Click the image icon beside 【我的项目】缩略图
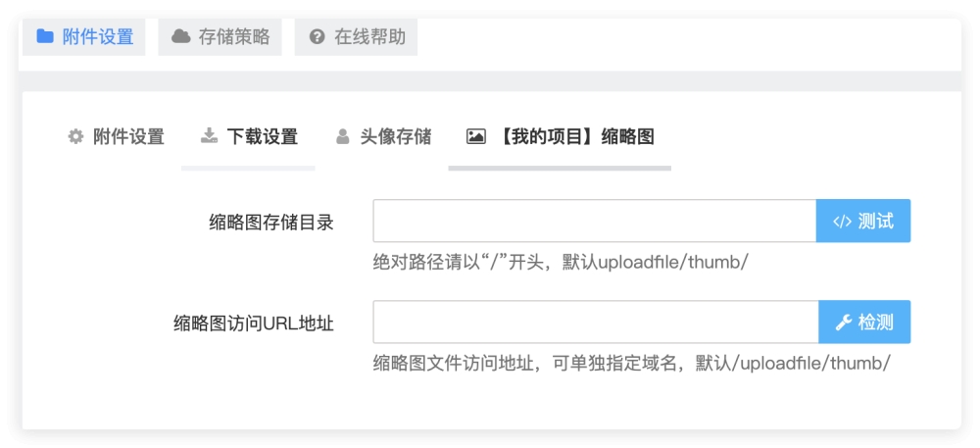 point(476,136)
